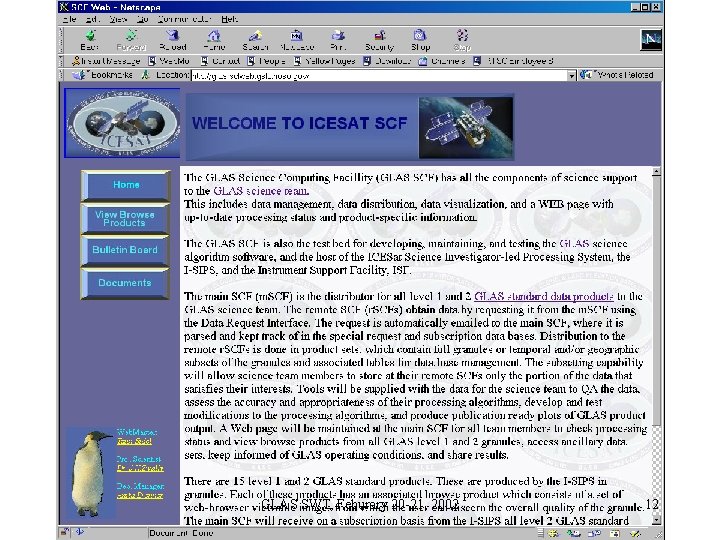
Task: Open the Edit menu
Action: point(93,19)
